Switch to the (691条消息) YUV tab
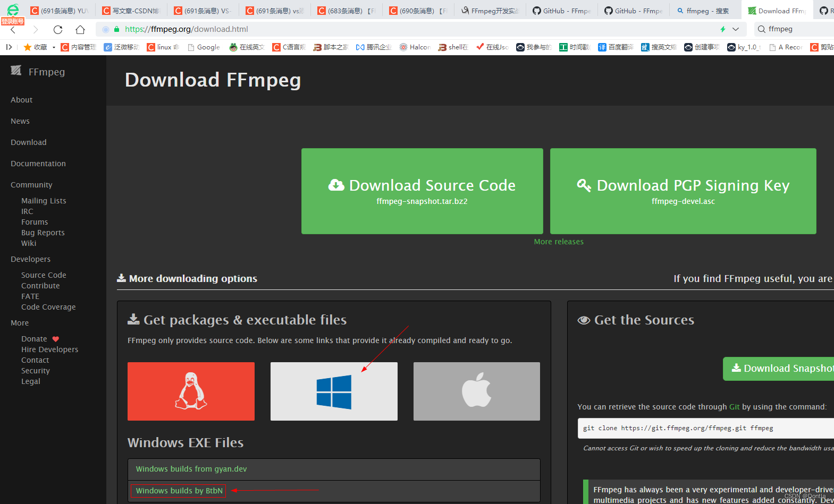Screen dimensions: 834x504 (x=59, y=11)
